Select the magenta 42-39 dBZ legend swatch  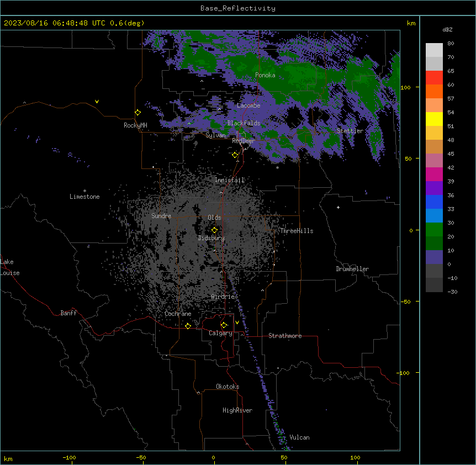pos(434,174)
